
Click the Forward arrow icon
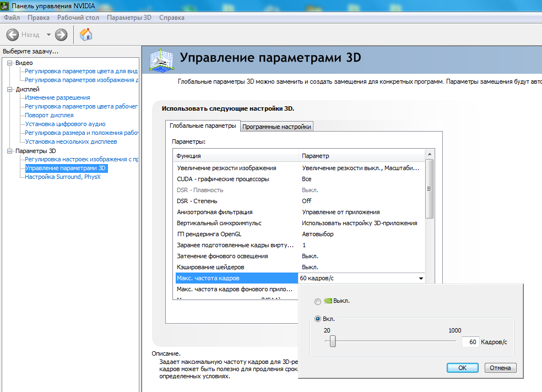[61, 35]
